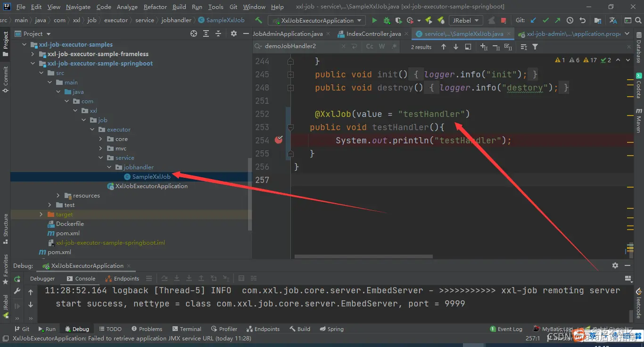The height and width of the screenshot is (347, 644).
Task: Switch to the Debugger tab
Action: click(x=42, y=279)
